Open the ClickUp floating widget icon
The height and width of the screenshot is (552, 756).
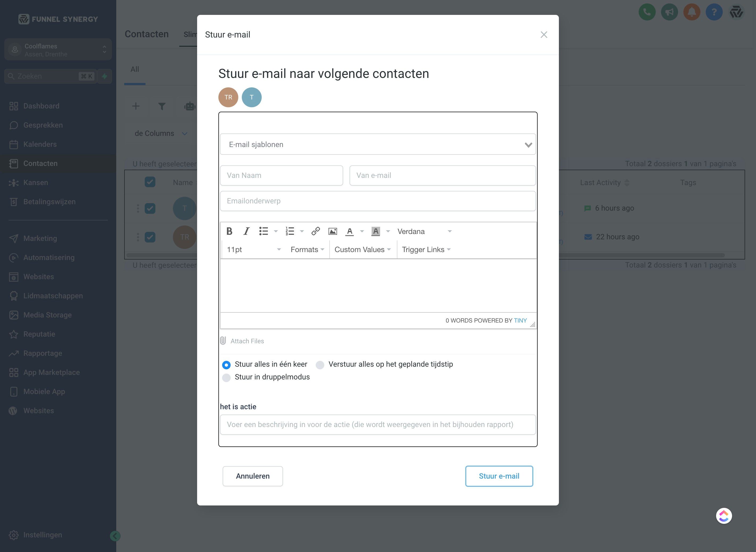coord(724,516)
